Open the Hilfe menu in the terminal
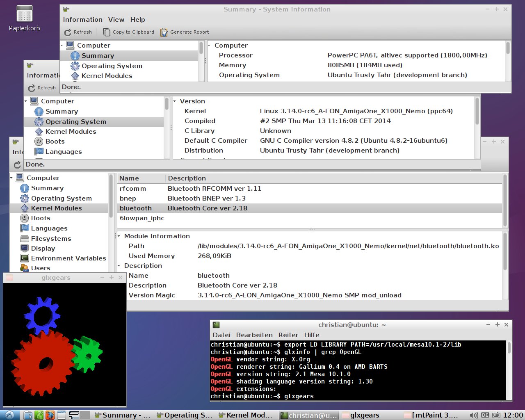This screenshot has height=420, width=525. point(312,335)
